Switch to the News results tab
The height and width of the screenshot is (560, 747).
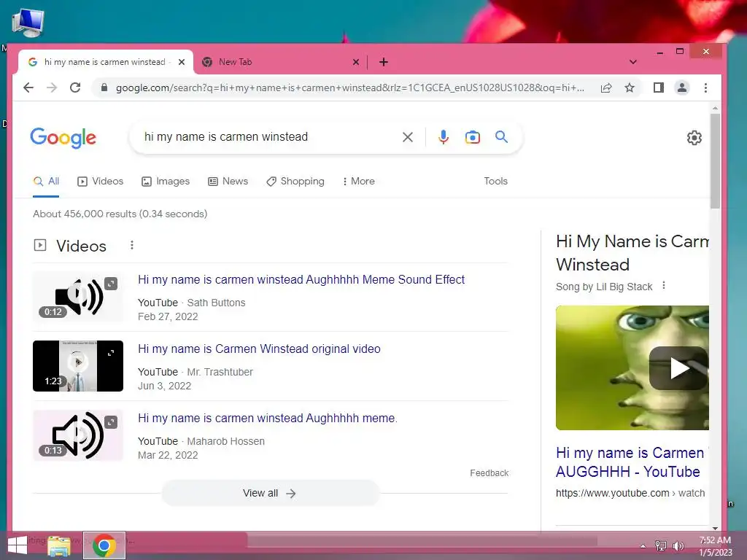point(228,182)
